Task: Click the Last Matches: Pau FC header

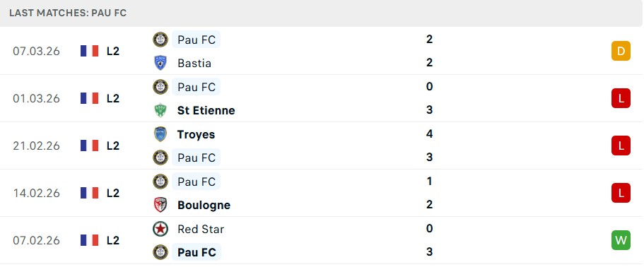Action: [68, 13]
